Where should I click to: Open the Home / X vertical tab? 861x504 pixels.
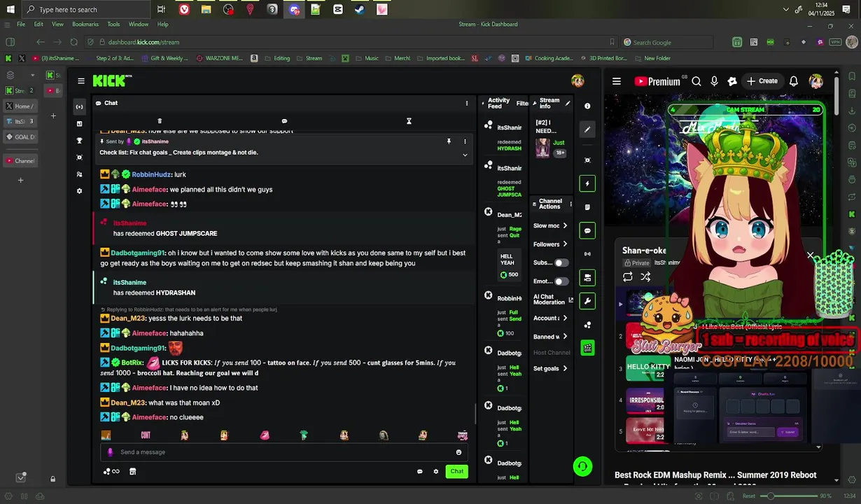pos(20,106)
